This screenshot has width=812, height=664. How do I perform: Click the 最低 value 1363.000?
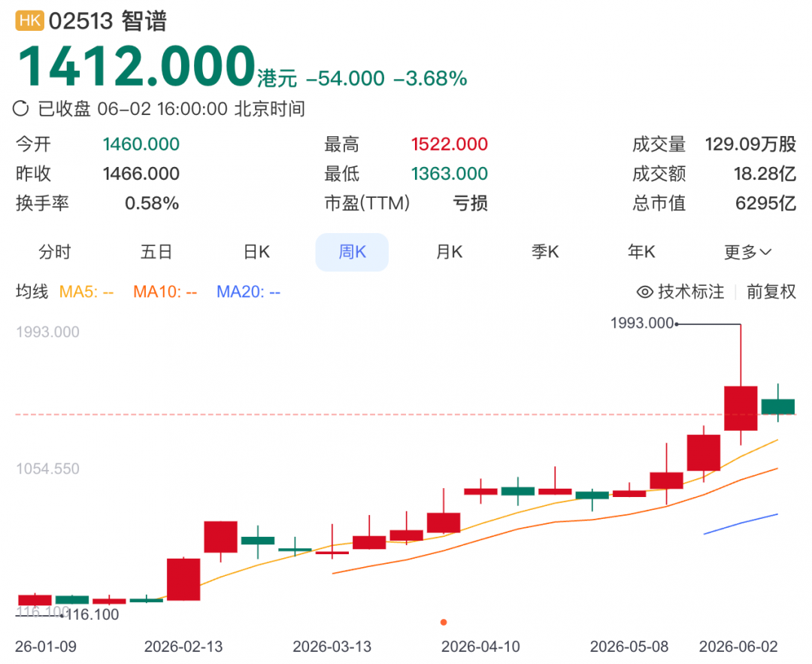click(x=449, y=174)
